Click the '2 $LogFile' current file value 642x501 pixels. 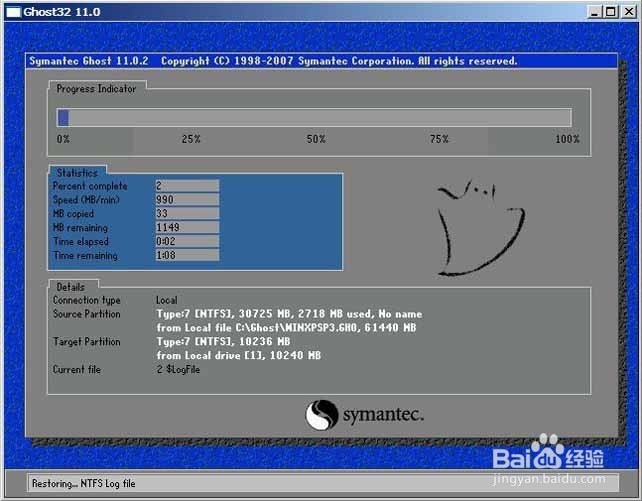click(x=178, y=370)
